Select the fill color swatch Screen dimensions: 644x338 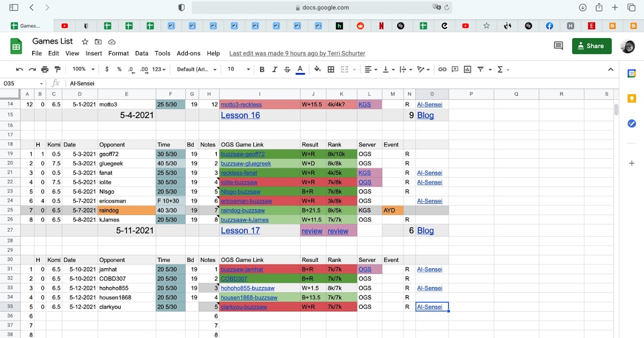point(316,69)
